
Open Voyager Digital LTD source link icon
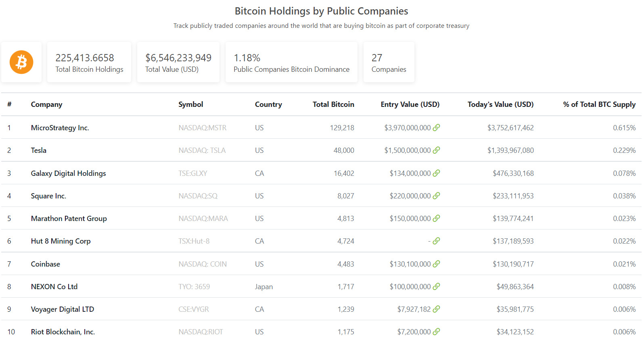436,309
